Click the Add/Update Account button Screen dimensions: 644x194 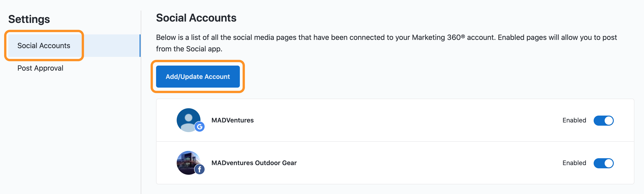pyautogui.click(x=198, y=76)
